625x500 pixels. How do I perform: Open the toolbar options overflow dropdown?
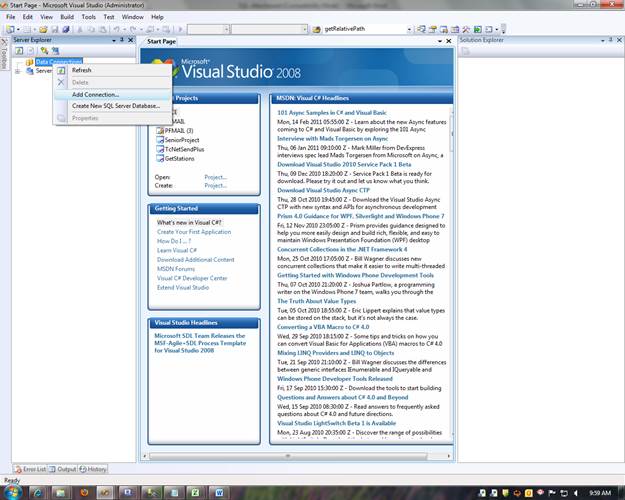[503, 29]
